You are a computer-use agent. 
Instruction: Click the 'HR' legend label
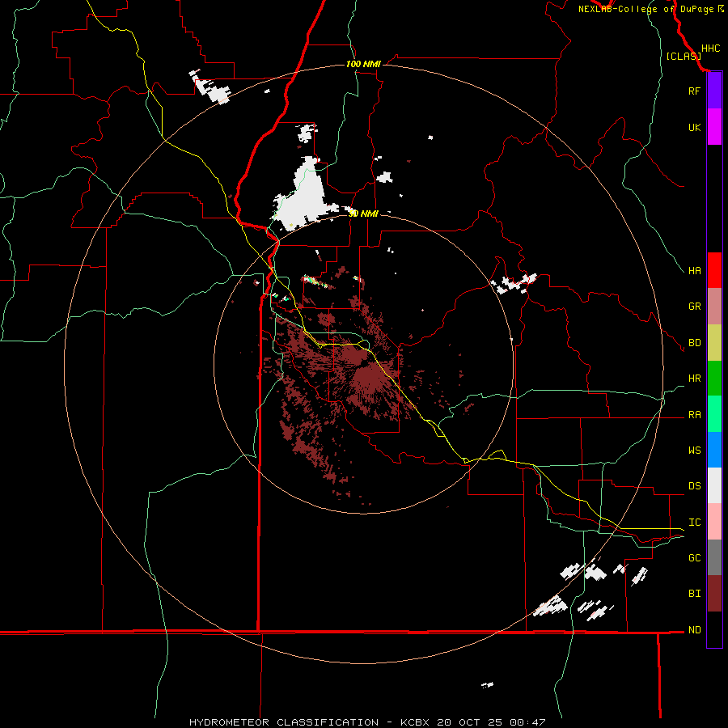694,379
